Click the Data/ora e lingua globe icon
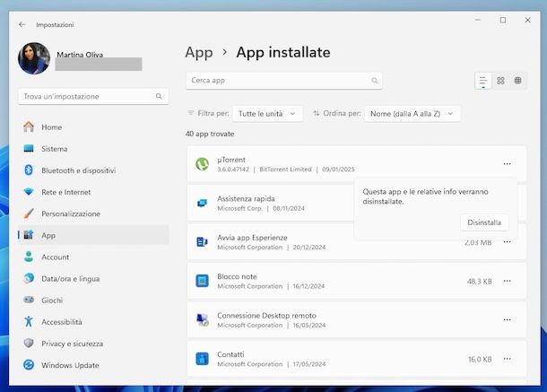The image size is (547, 392). [29, 278]
